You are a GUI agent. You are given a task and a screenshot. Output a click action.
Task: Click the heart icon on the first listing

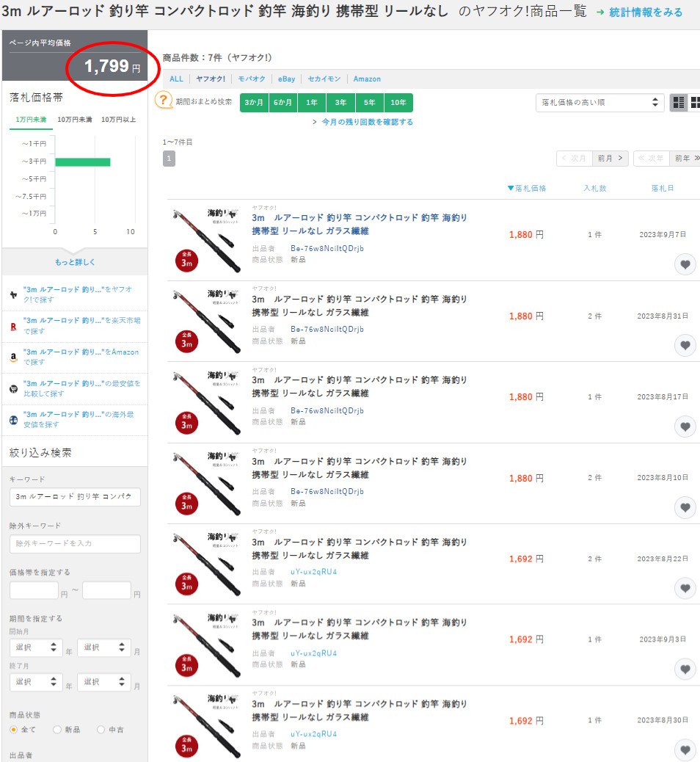click(685, 265)
